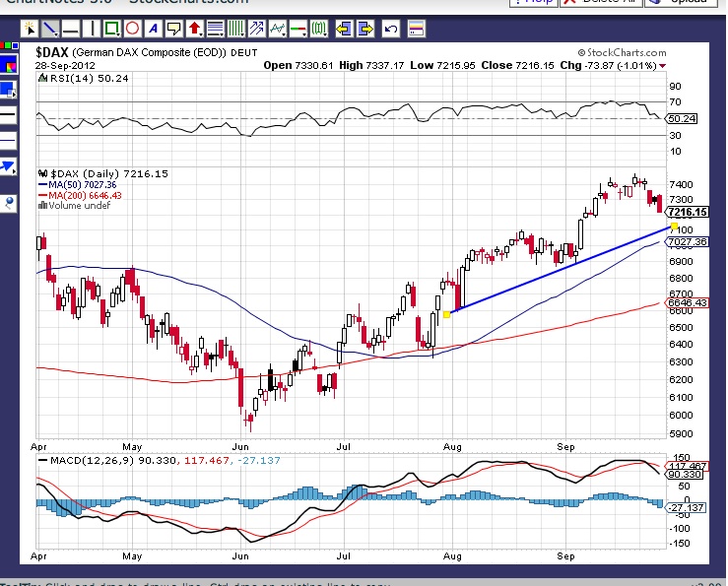Click the Open 7330.61 header value

298,65
